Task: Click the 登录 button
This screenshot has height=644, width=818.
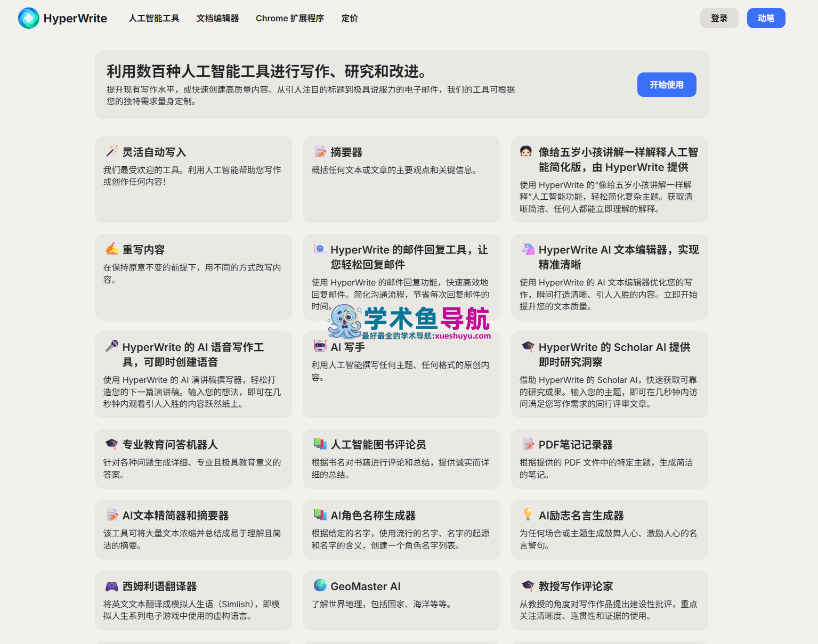Action: 719,18
